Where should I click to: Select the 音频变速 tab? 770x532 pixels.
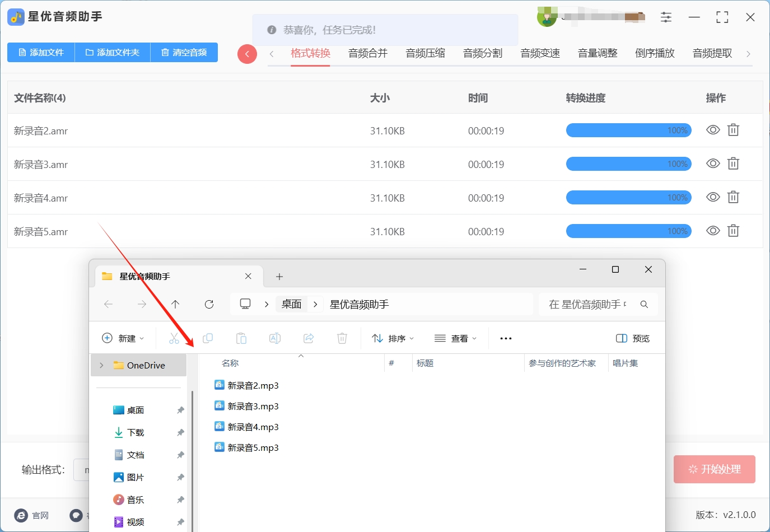pyautogui.click(x=540, y=53)
